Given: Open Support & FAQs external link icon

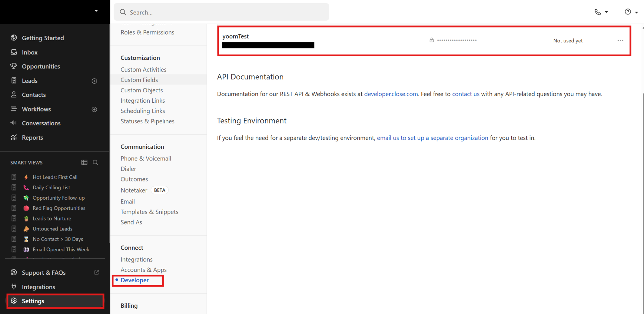Looking at the screenshot, I should [x=97, y=273].
